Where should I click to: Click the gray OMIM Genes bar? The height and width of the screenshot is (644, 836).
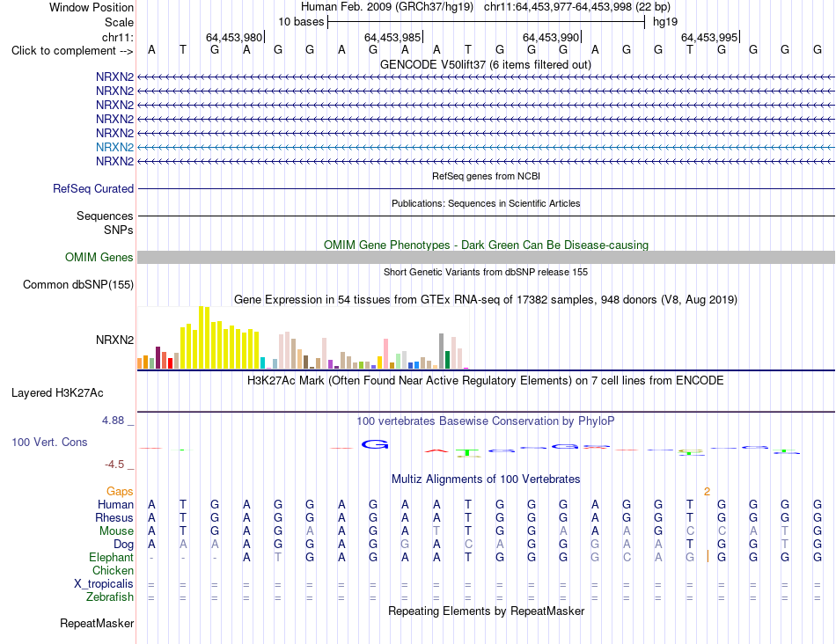486,258
